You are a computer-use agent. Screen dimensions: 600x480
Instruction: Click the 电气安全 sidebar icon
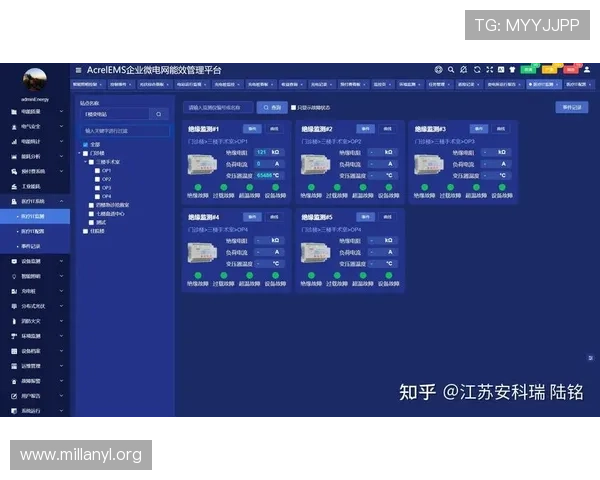(x=14, y=127)
